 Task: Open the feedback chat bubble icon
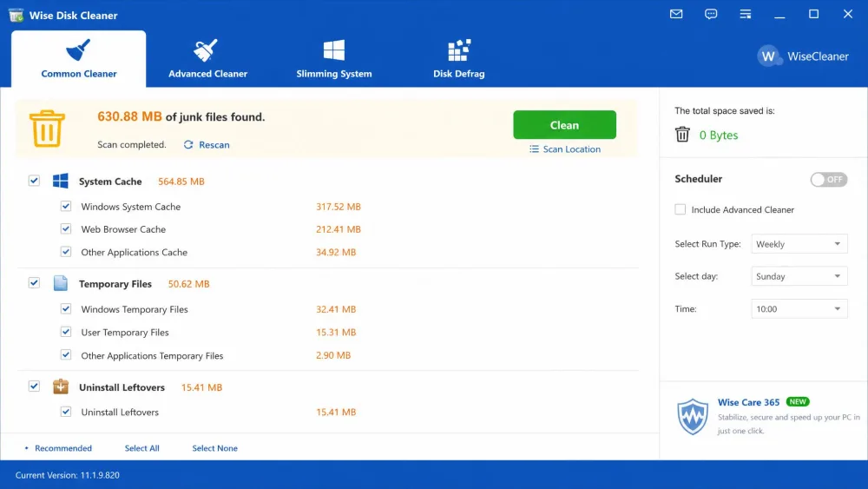click(711, 14)
